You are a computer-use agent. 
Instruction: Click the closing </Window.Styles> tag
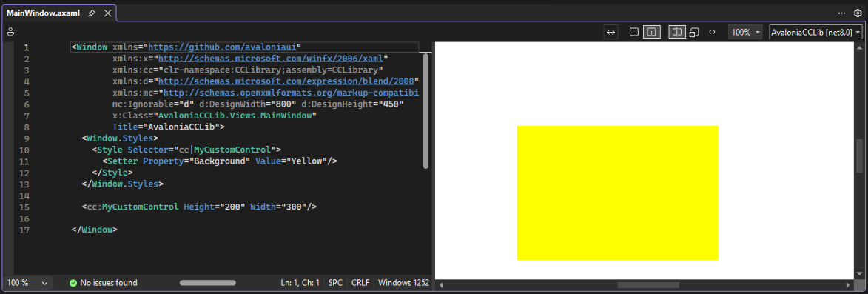tap(122, 184)
